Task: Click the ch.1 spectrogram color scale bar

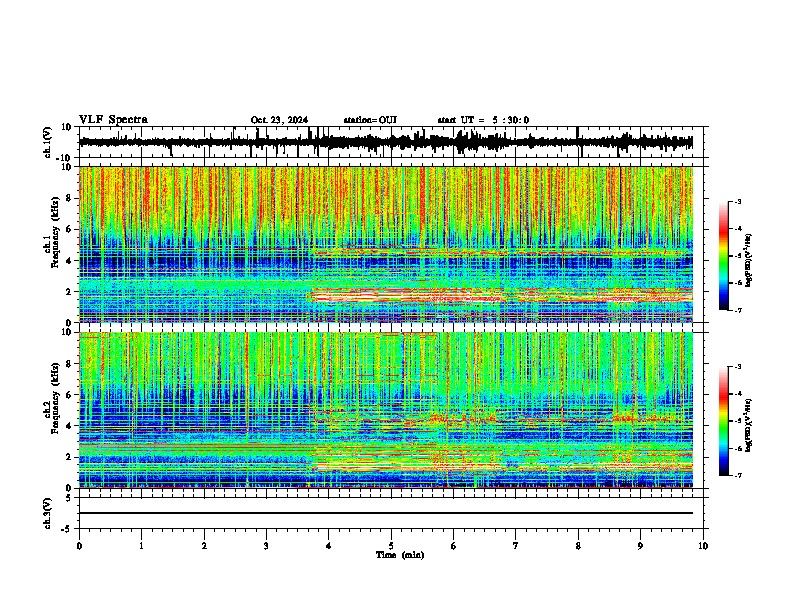Action: pyautogui.click(x=724, y=256)
